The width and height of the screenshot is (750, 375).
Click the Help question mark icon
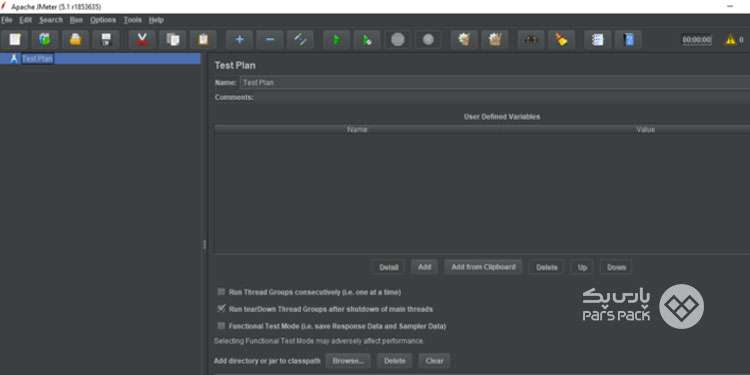[628, 40]
